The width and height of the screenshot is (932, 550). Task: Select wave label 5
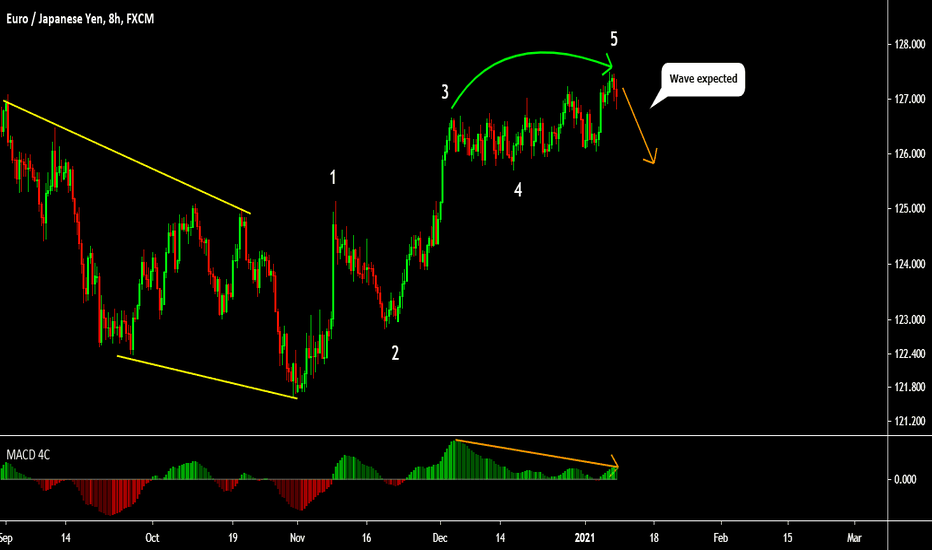pos(614,39)
